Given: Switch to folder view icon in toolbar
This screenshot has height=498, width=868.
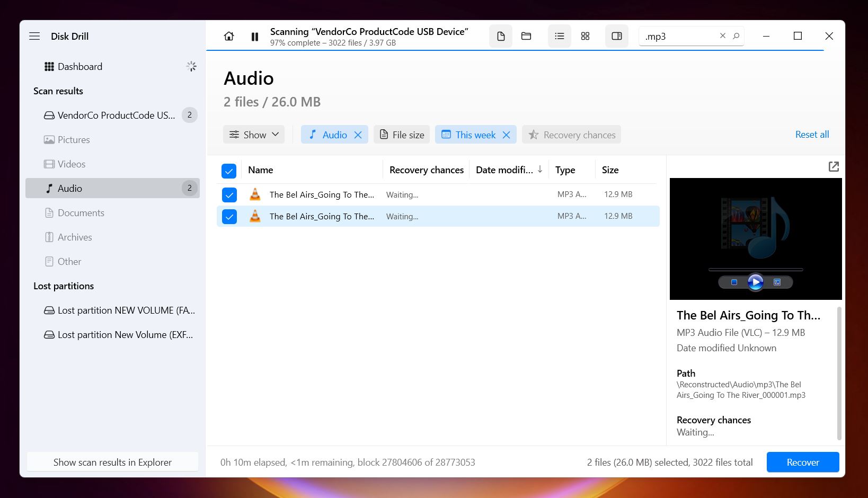Looking at the screenshot, I should (526, 36).
